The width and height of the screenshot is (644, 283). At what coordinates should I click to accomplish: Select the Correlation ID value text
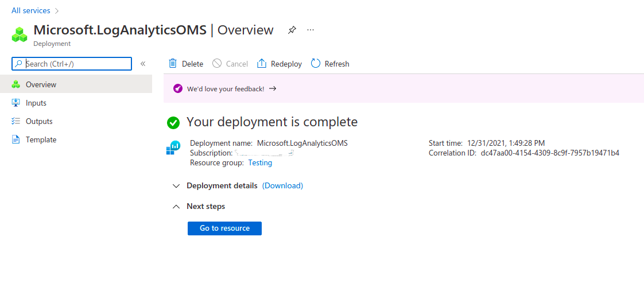pos(550,153)
